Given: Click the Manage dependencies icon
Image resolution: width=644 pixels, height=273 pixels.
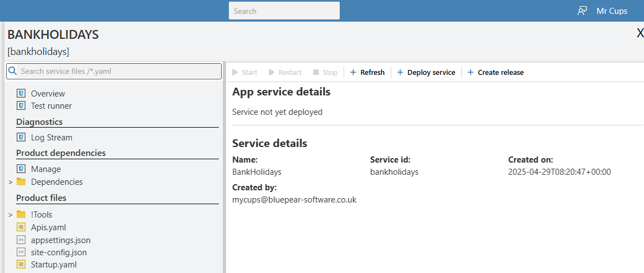Looking at the screenshot, I should click(21, 169).
